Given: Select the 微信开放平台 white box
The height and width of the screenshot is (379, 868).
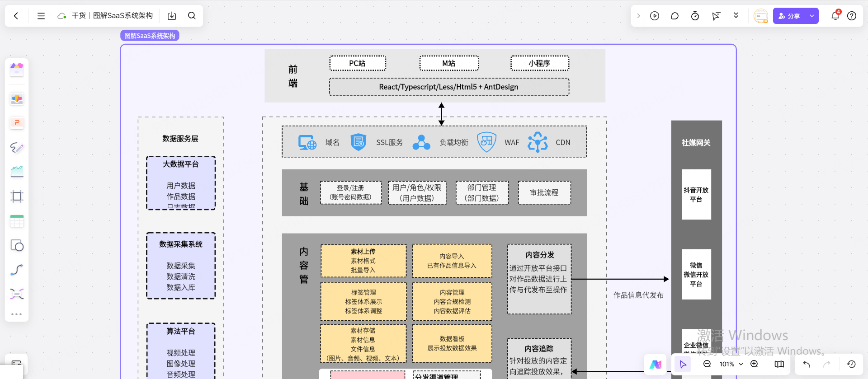Looking at the screenshot, I should [x=696, y=274].
